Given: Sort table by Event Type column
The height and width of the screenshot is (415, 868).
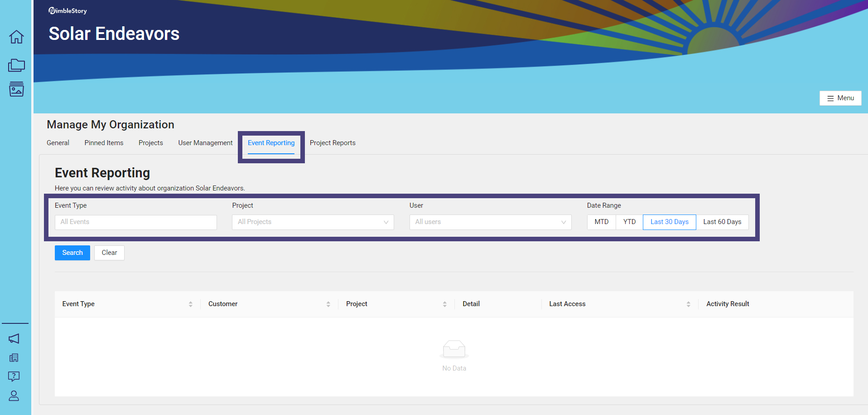Looking at the screenshot, I should click(190, 304).
